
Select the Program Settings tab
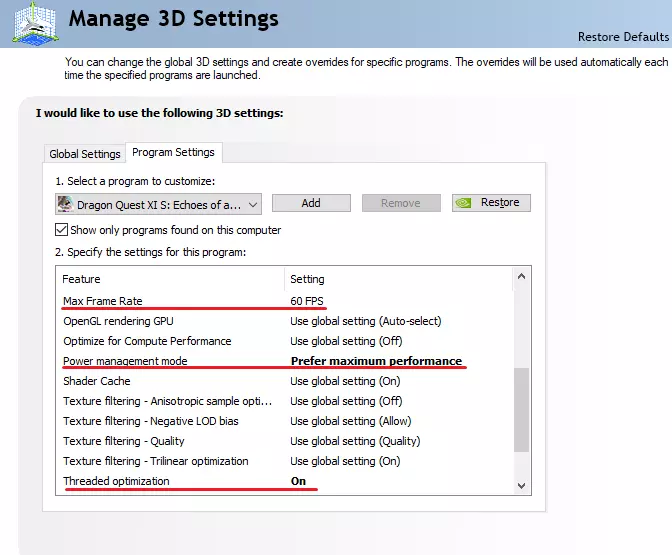coord(173,152)
